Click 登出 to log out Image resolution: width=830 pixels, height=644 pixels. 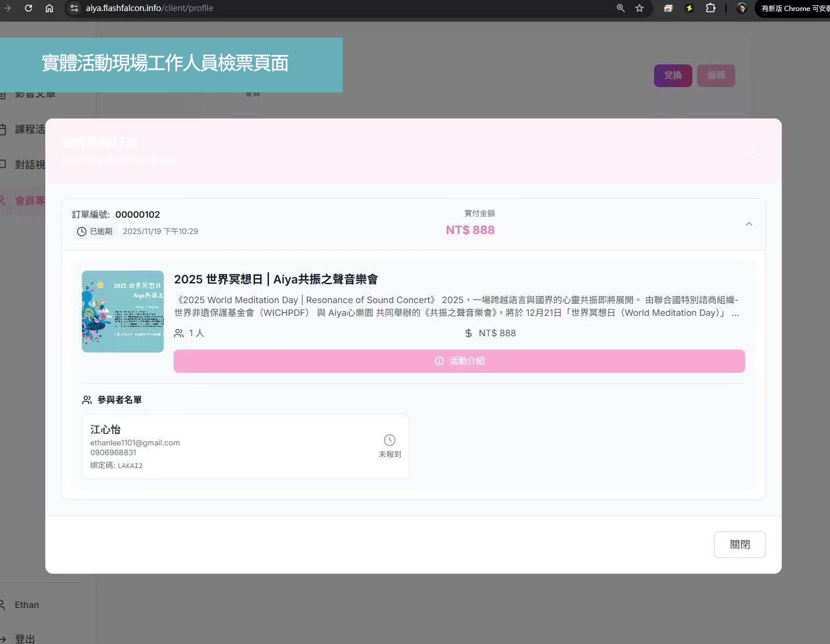point(24,638)
